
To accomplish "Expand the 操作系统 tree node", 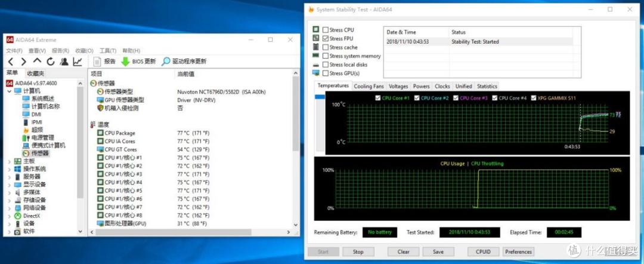I will [x=10, y=169].
